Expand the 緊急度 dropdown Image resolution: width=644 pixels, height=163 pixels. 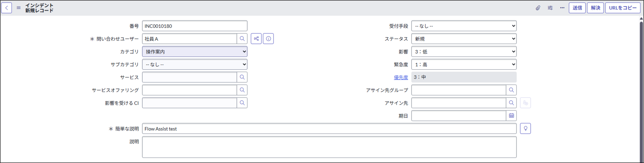[x=464, y=64]
